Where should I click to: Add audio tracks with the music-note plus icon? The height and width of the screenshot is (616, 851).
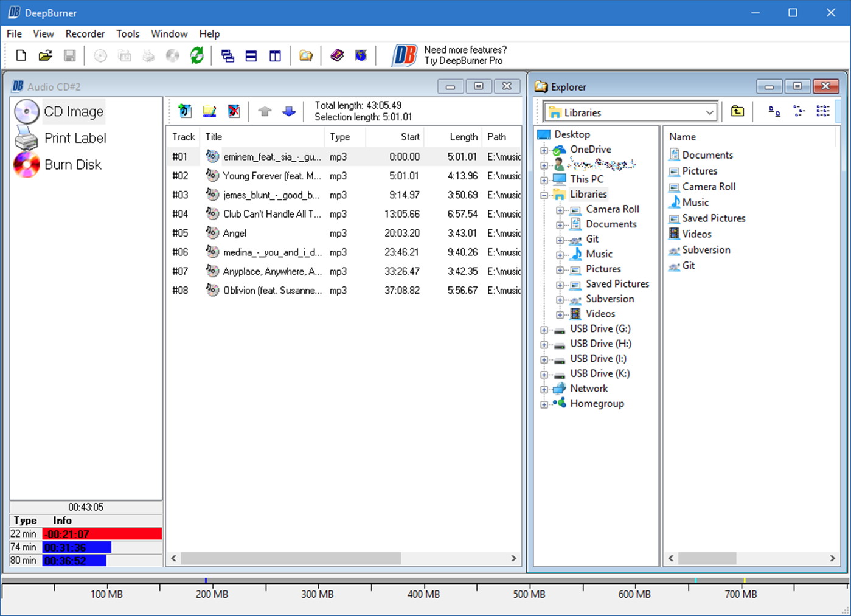(x=185, y=111)
